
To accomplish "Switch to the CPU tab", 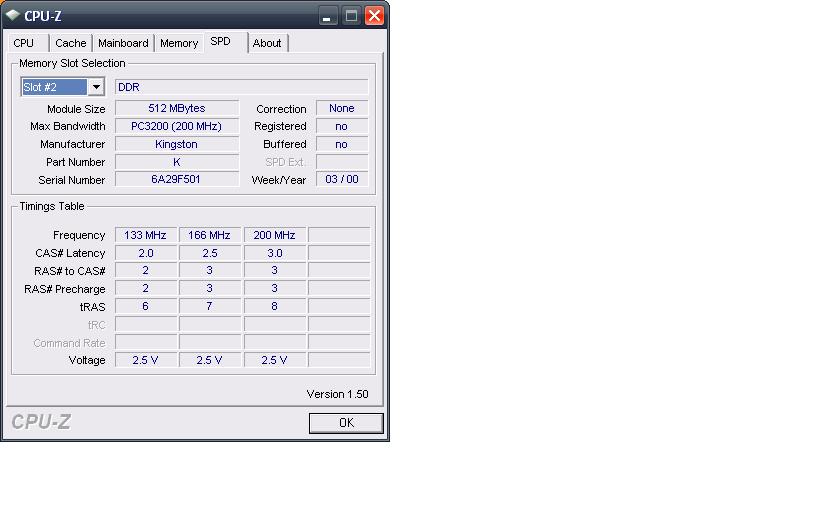I will coord(26,43).
